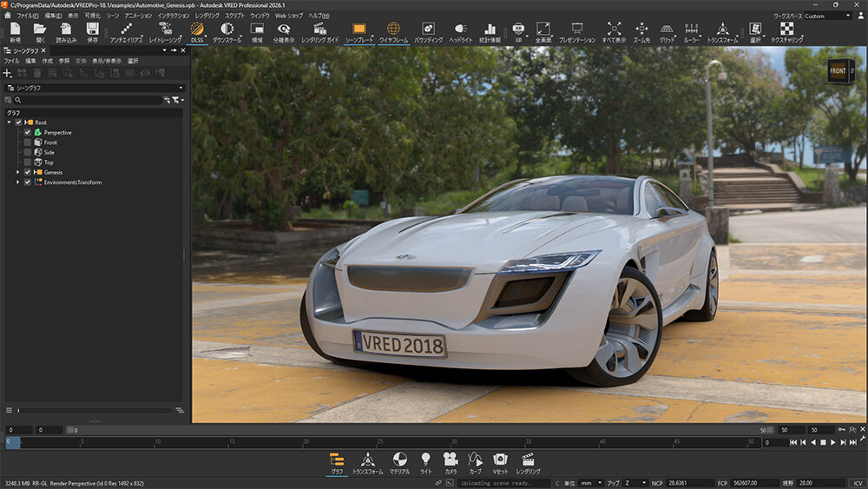Screen dimensions: 868x489
Task: Click the 統計情報 (Statistics) icon
Action: point(490,32)
